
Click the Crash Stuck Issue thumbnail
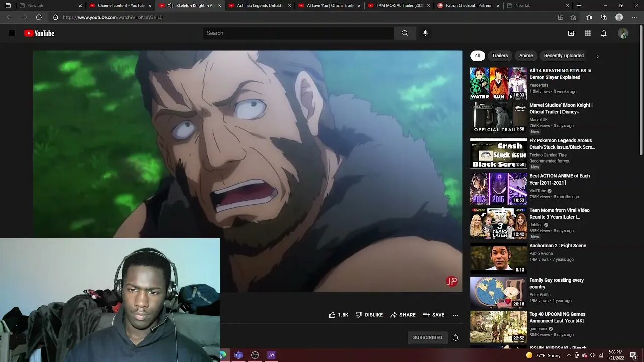(499, 153)
